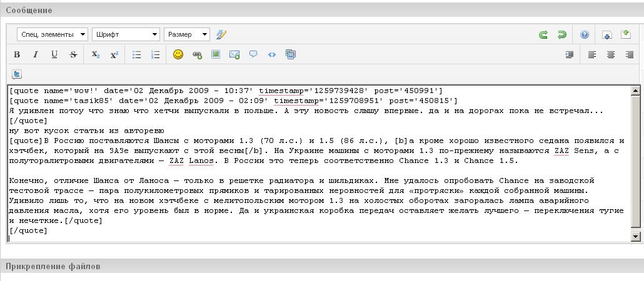This screenshot has height=281, width=644.
Task: Insert a bulleted list
Action: (137, 54)
